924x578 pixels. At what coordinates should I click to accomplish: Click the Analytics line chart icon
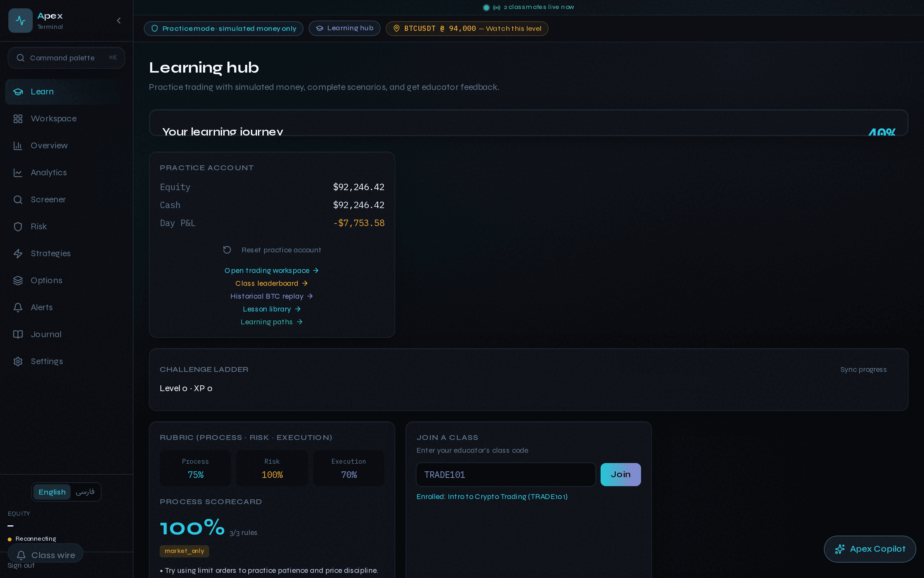click(x=18, y=172)
